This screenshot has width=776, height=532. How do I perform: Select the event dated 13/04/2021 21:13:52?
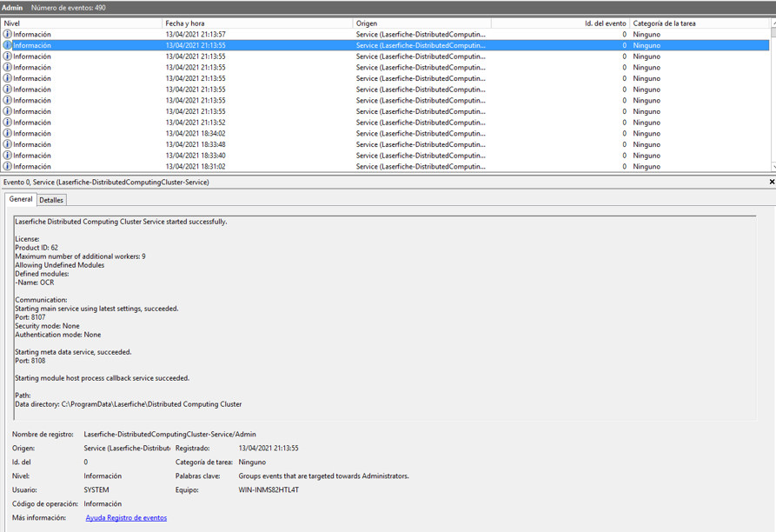point(386,123)
